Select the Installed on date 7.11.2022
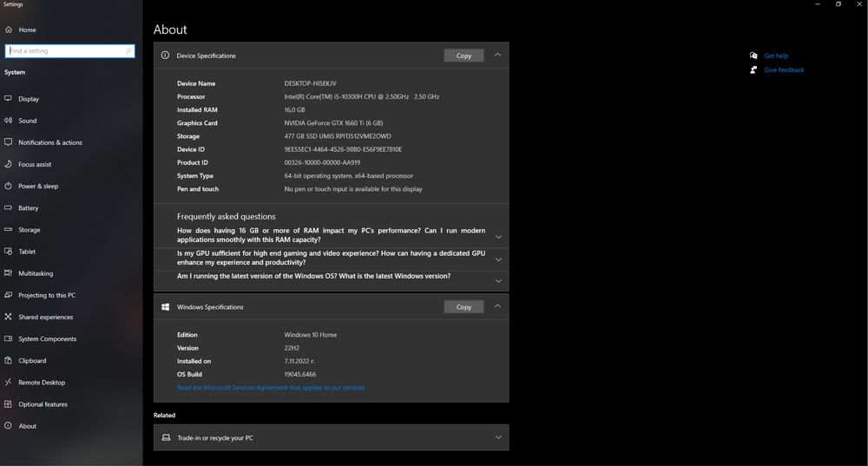 tap(299, 361)
